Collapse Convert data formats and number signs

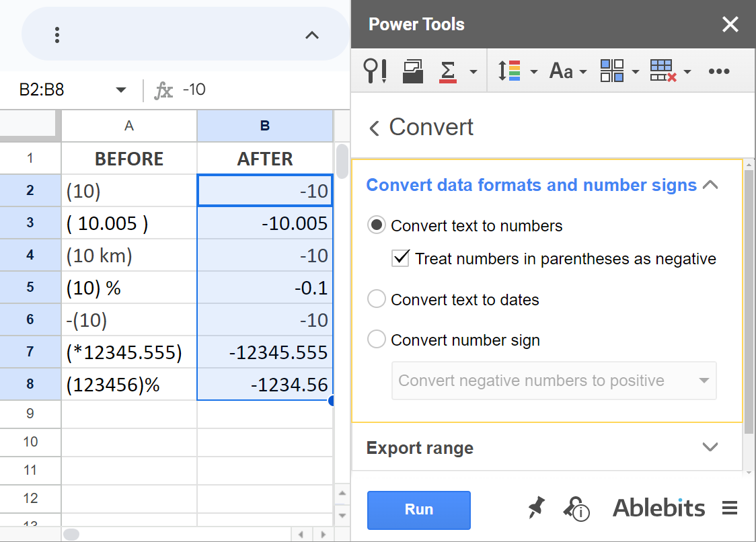[711, 184]
